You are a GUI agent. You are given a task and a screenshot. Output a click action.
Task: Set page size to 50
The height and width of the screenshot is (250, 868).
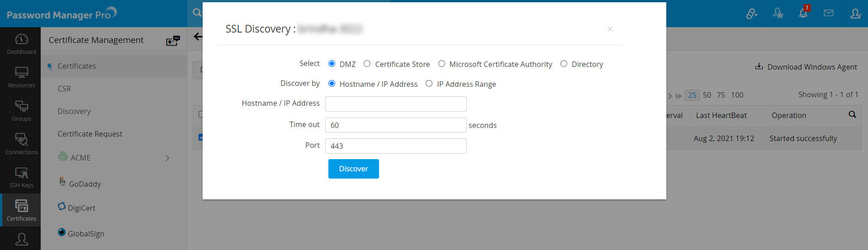[x=707, y=95]
